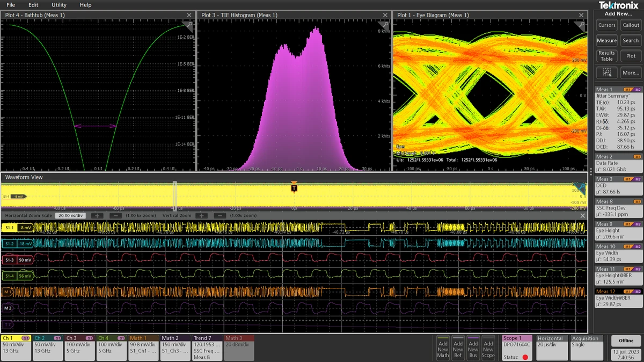This screenshot has width=644, height=362.
Task: Open the Help menu
Action: 85,5
